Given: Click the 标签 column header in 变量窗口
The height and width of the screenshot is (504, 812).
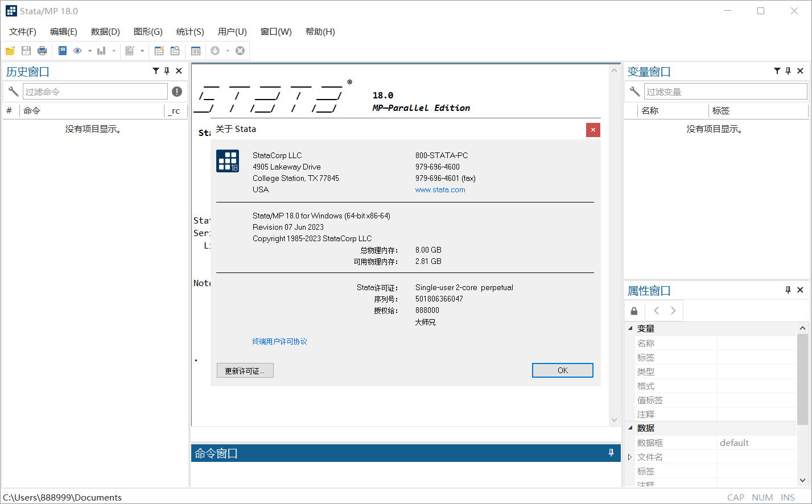Looking at the screenshot, I should (x=758, y=111).
